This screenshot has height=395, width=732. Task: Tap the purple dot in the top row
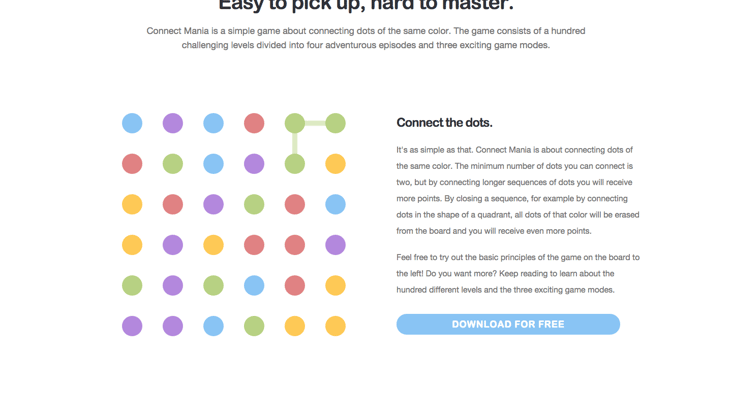pyautogui.click(x=173, y=123)
